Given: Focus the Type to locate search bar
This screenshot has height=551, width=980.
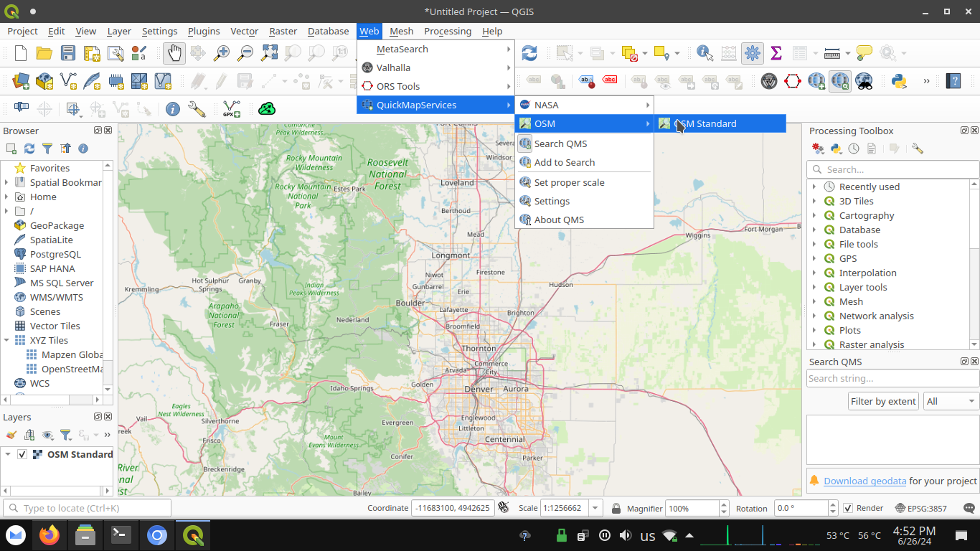Looking at the screenshot, I should point(87,508).
